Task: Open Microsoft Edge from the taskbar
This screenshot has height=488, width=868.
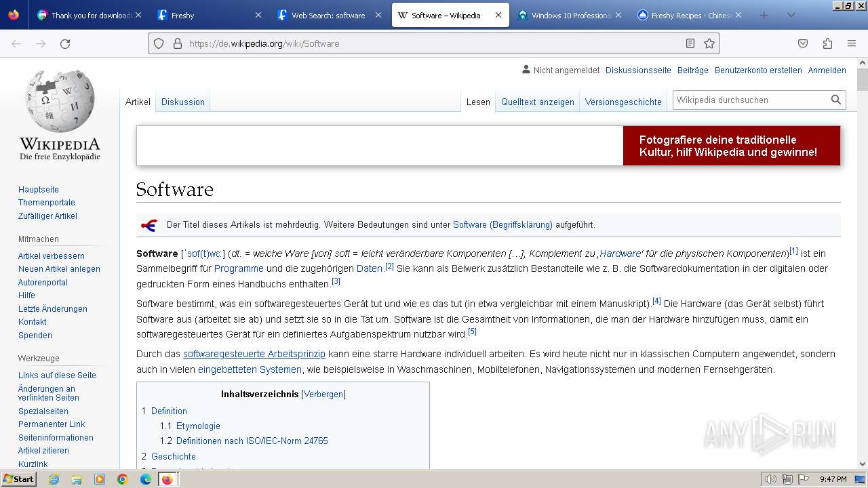Action: 146,479
